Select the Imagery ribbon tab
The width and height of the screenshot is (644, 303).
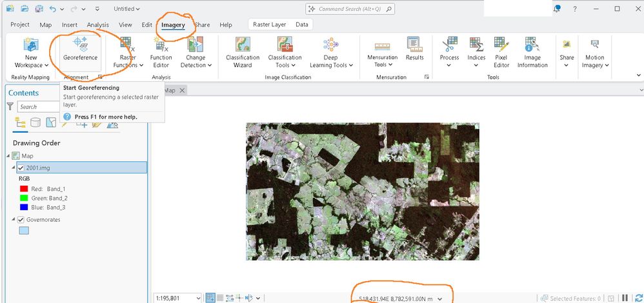(x=173, y=25)
